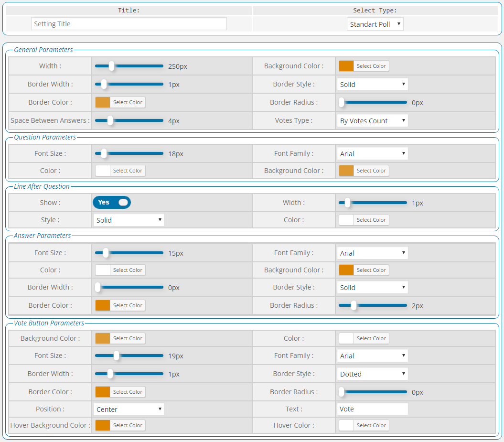Click the Answer Font Size slider
This screenshot has height=442, width=504.
coord(129,253)
